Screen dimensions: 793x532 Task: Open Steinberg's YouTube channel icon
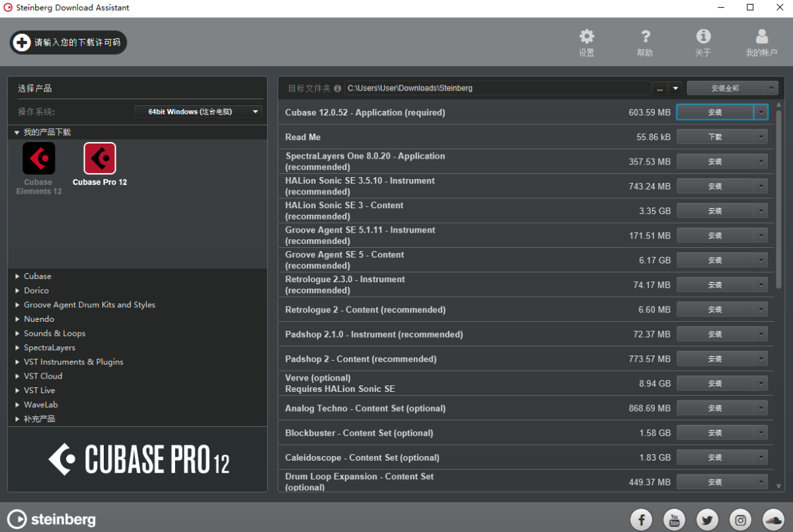pyautogui.click(x=674, y=519)
